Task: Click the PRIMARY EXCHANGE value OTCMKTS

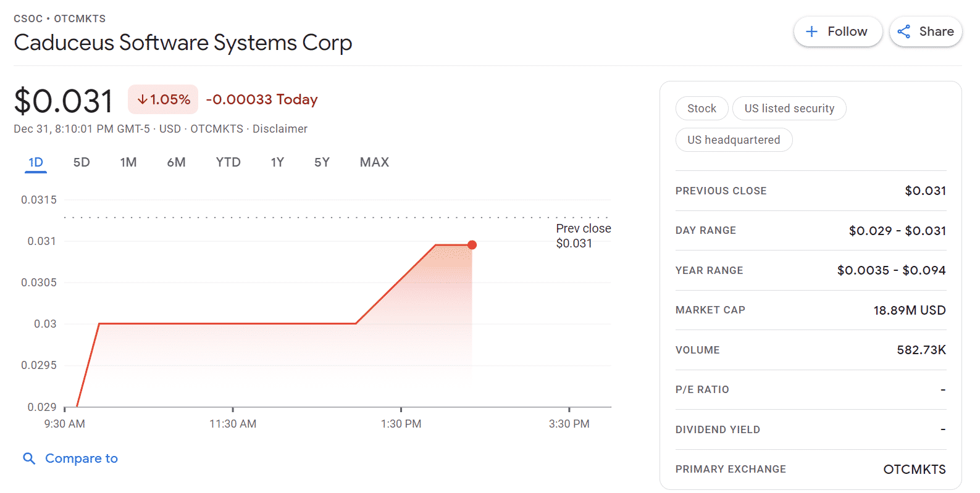Action: tap(915, 470)
